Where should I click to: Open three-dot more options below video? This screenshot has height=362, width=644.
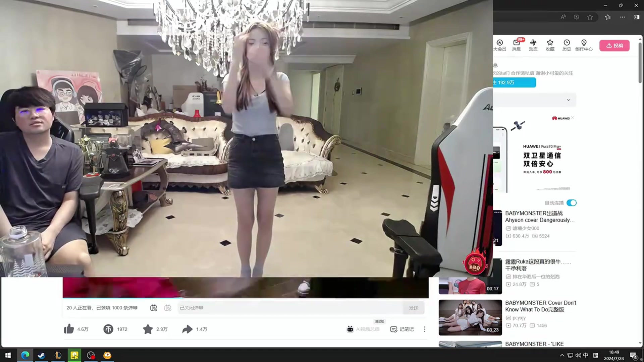424,329
